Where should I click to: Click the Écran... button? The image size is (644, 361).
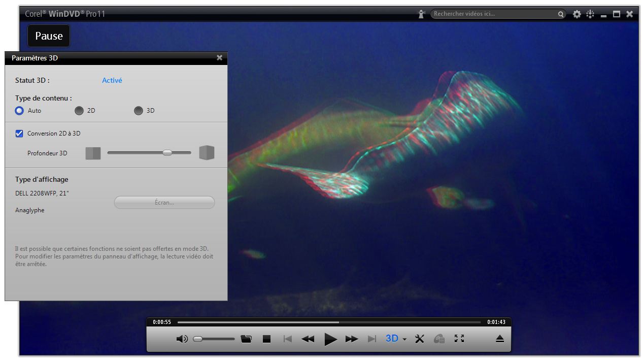click(164, 202)
